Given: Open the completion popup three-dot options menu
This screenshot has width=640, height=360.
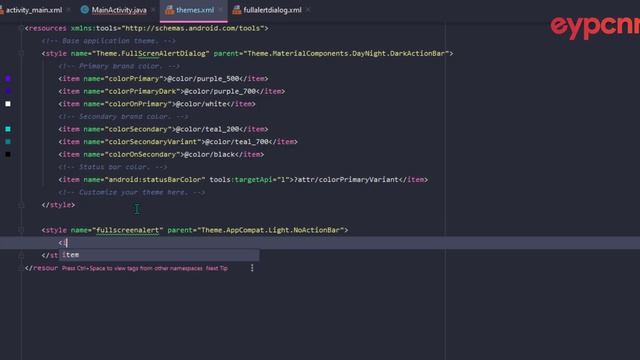Looking at the screenshot, I should (x=252, y=268).
